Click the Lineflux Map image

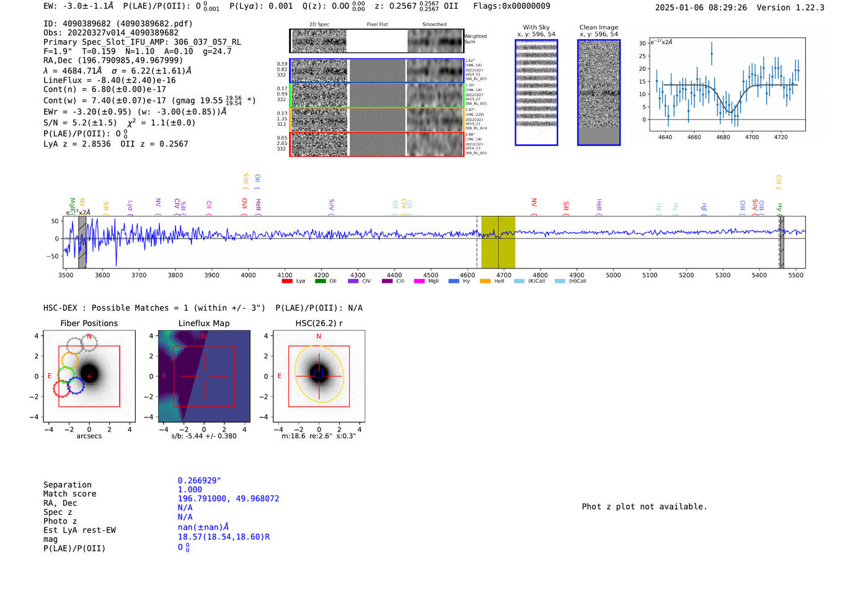204,376
